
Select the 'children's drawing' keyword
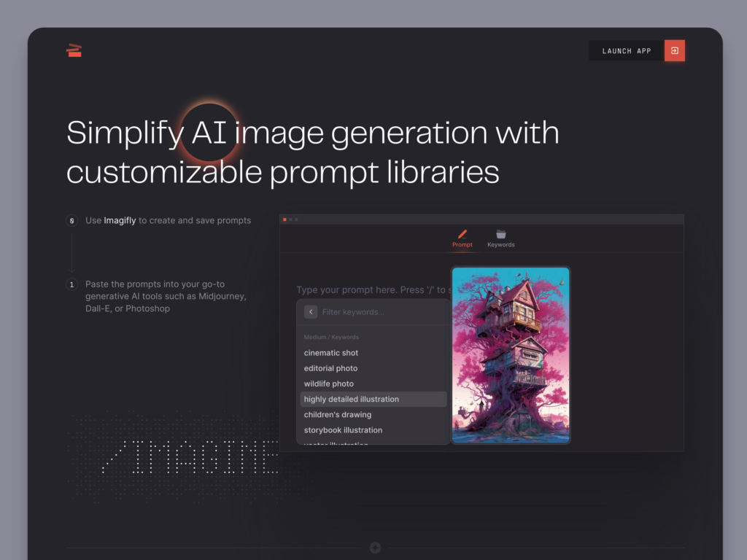[x=373, y=415]
